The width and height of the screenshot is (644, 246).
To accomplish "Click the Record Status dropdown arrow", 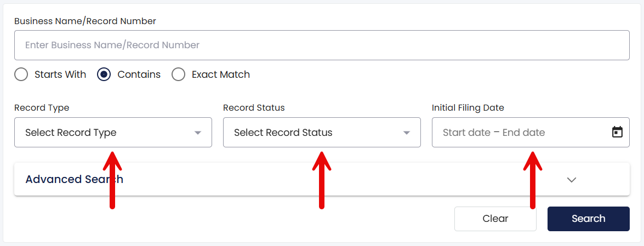I will pos(407,133).
